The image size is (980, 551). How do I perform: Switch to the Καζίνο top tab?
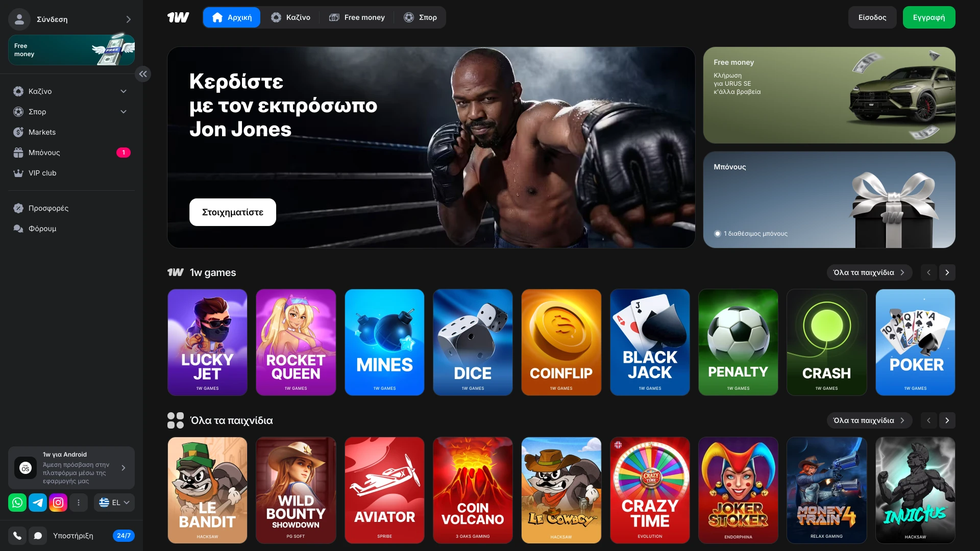290,17
